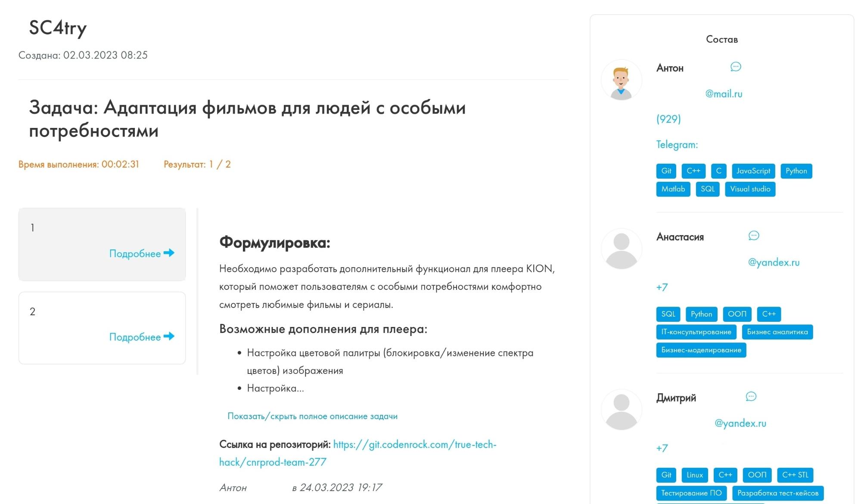Expand task description via Показать/скрыть link

coord(313,416)
